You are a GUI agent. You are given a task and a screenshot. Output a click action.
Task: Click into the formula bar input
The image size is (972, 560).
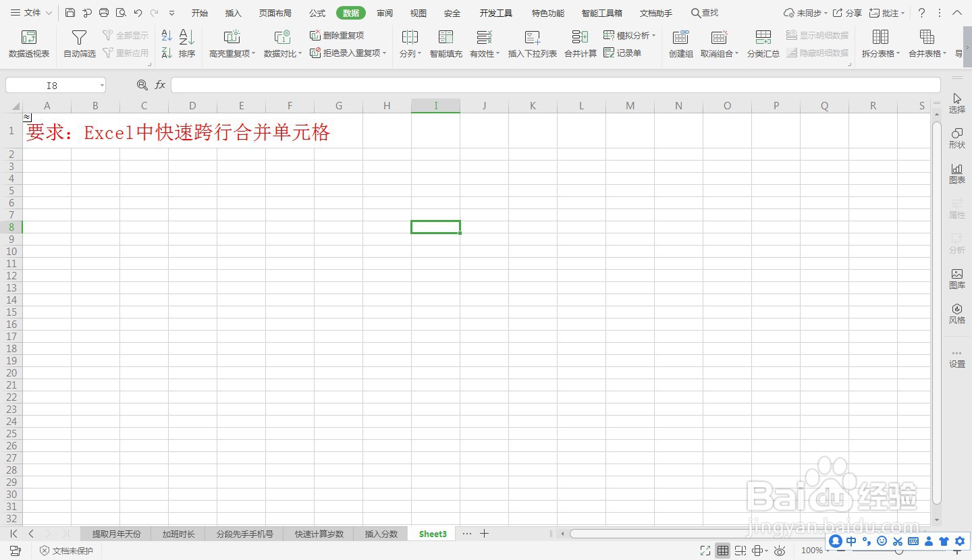click(556, 85)
